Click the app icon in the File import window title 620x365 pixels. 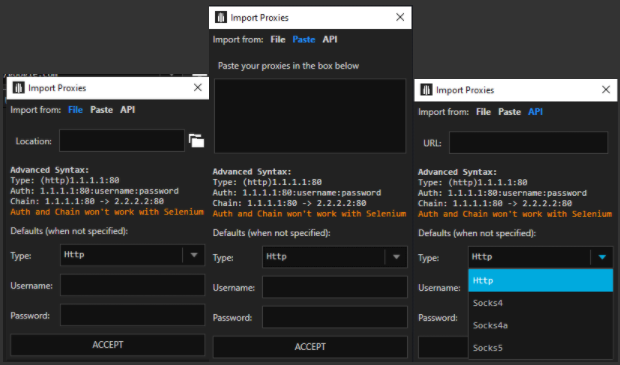point(18,88)
